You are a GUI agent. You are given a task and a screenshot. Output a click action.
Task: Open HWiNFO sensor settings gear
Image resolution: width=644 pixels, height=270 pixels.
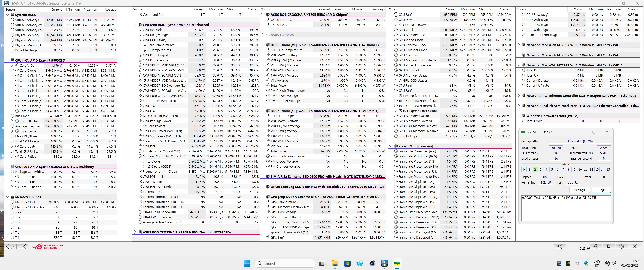click(622, 246)
